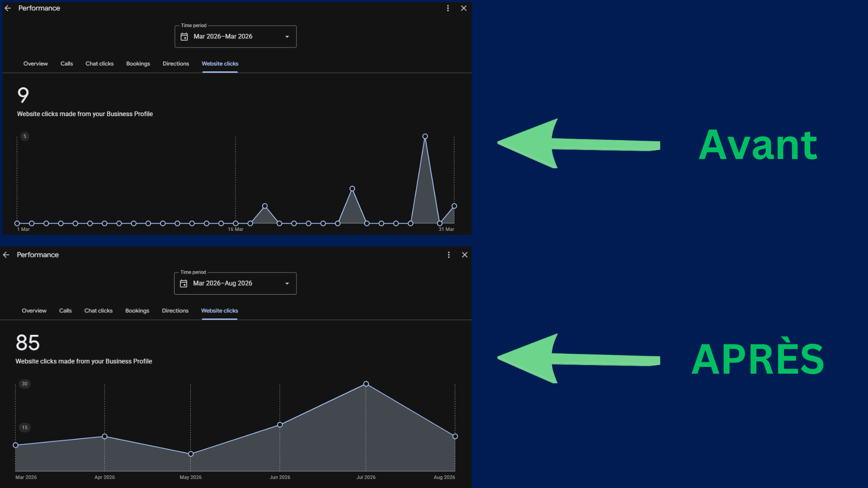Close the top Performance panel
This screenshot has height=488, width=868.
(464, 8)
